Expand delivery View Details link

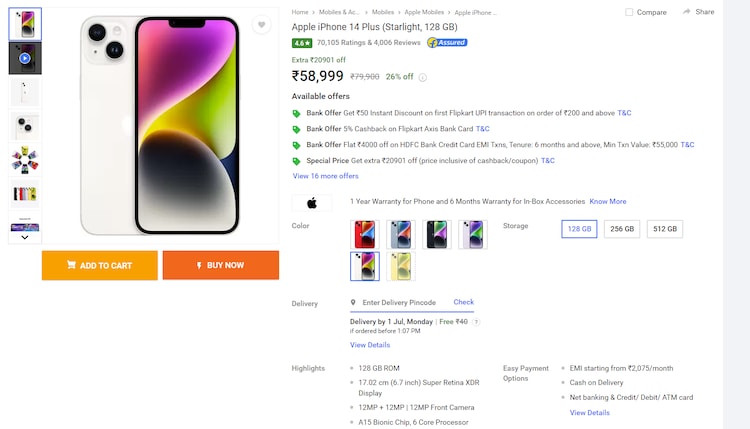370,345
